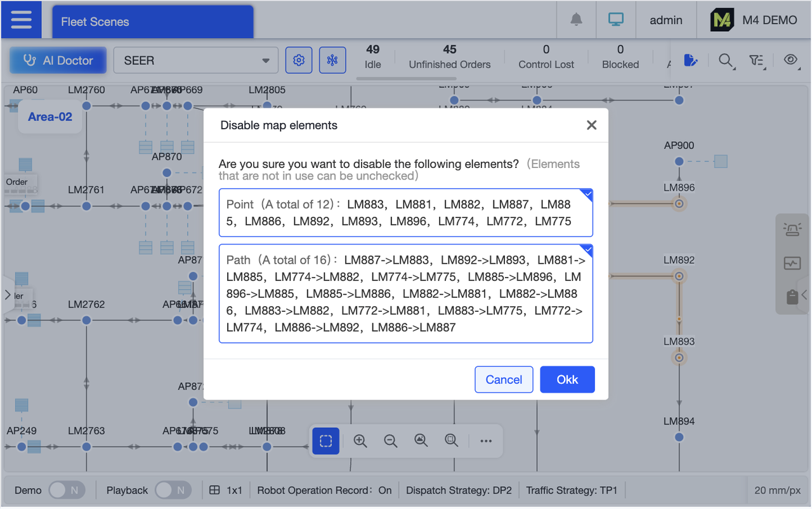Click the fit-to-view magnifier icon

tap(421, 441)
